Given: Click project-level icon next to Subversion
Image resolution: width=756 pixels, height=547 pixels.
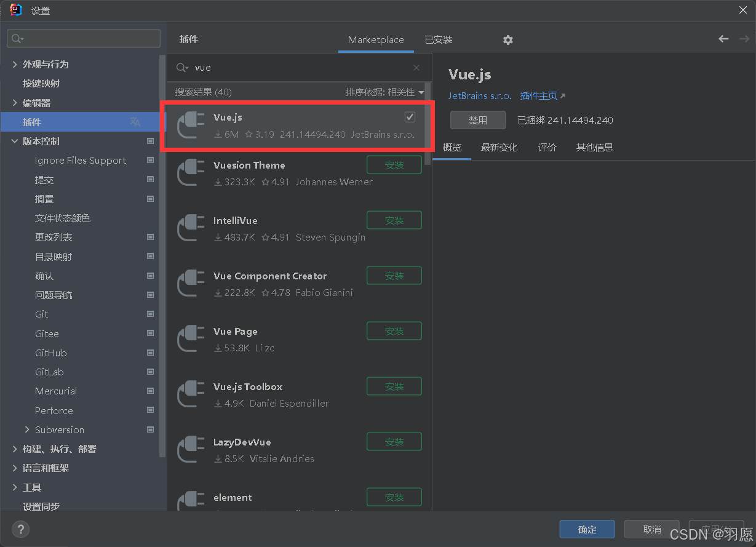Looking at the screenshot, I should click(150, 429).
